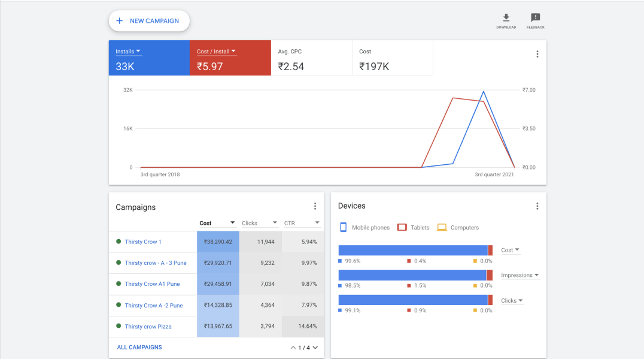Click the 5.94% CTR cell

click(303, 242)
